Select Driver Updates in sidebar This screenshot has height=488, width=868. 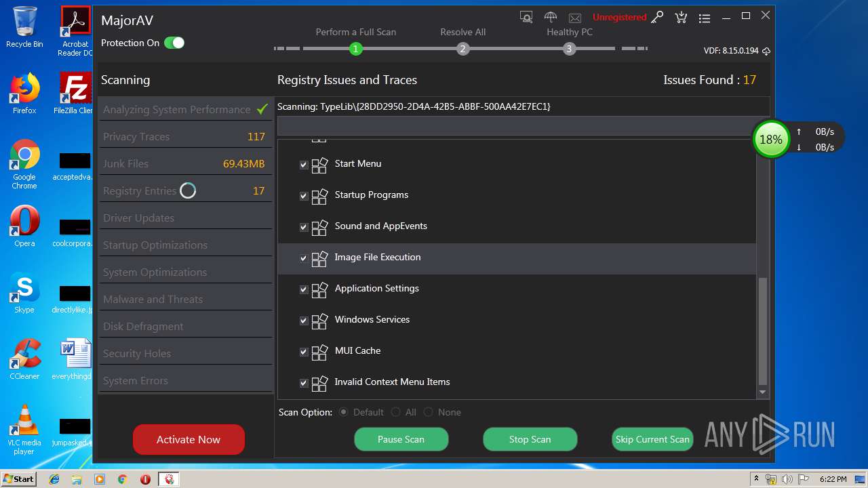(185, 218)
